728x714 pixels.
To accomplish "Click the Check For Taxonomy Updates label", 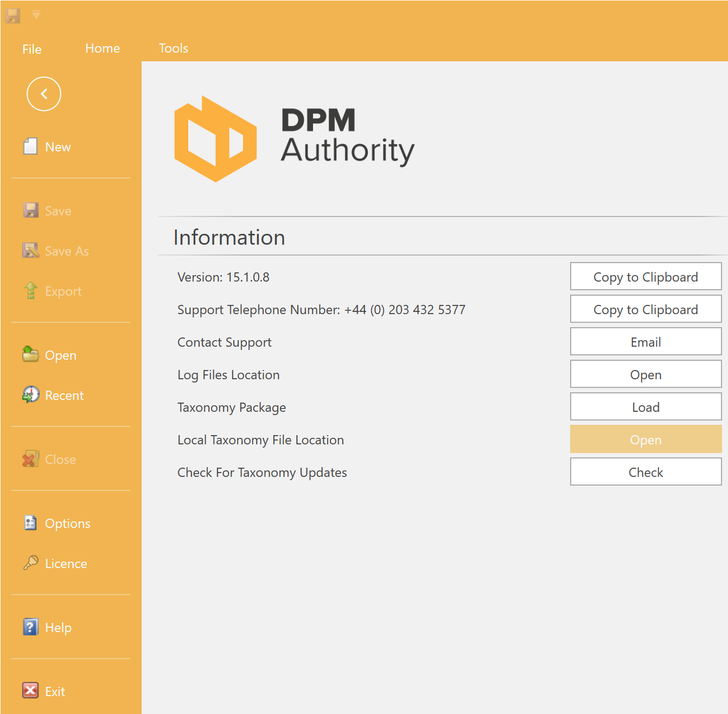I will pyautogui.click(x=262, y=473).
